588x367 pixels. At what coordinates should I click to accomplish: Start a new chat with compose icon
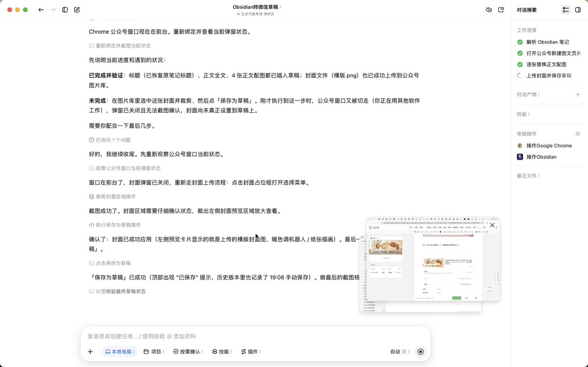(77, 10)
